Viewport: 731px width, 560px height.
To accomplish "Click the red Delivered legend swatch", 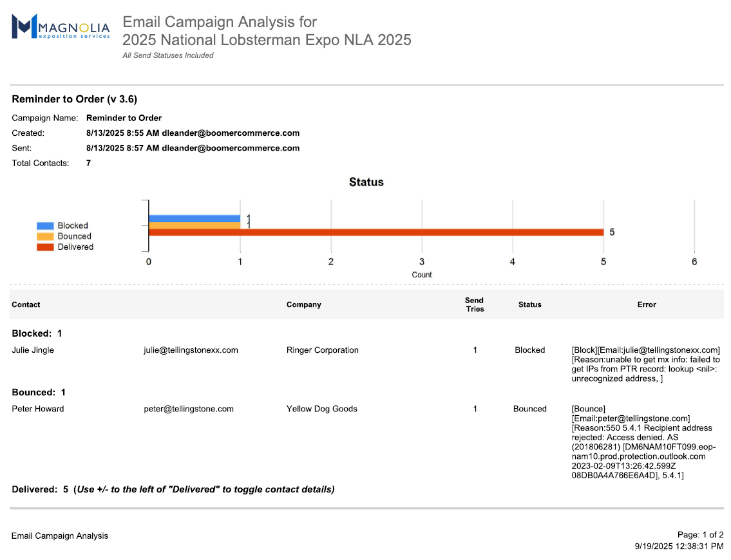I will pyautogui.click(x=45, y=247).
